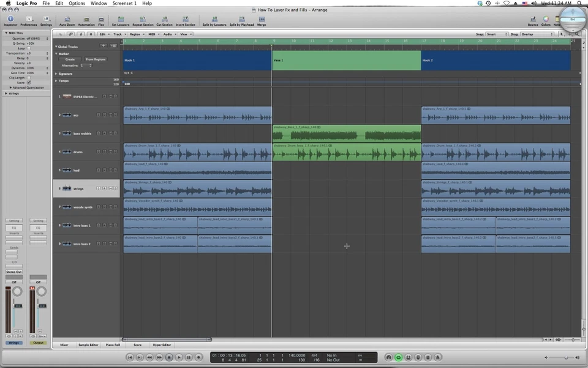Open the Automation icon in the toolbar
This screenshot has height=368, width=588.
[x=86, y=19]
